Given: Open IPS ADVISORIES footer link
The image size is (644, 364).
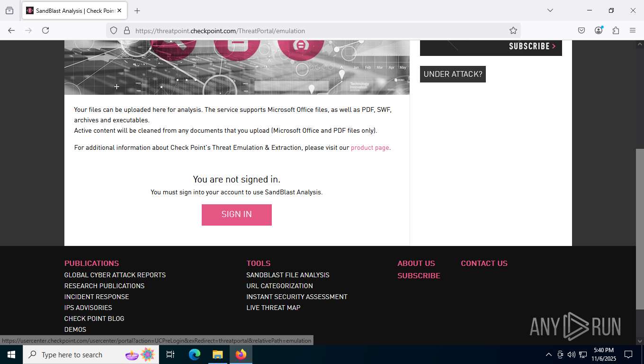Looking at the screenshot, I should point(88,308).
